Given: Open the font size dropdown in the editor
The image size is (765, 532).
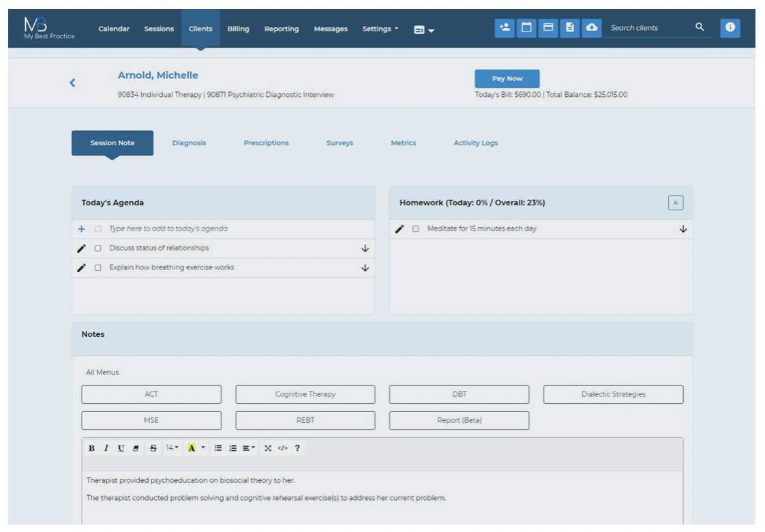Looking at the screenshot, I should [x=171, y=448].
